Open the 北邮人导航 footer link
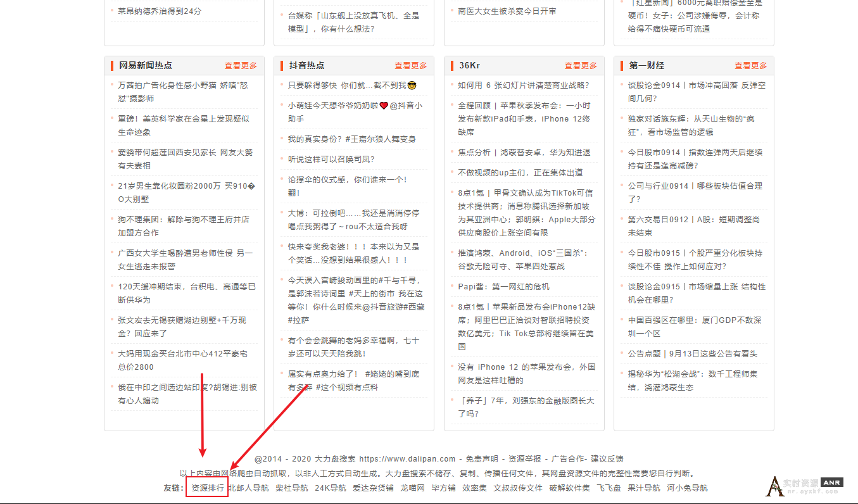The image size is (858, 504). click(248, 488)
